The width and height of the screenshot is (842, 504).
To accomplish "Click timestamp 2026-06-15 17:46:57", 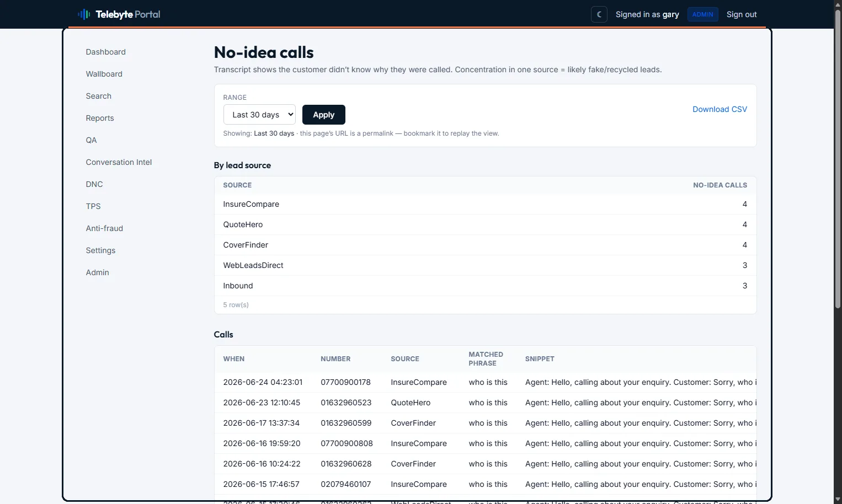I will click(261, 484).
